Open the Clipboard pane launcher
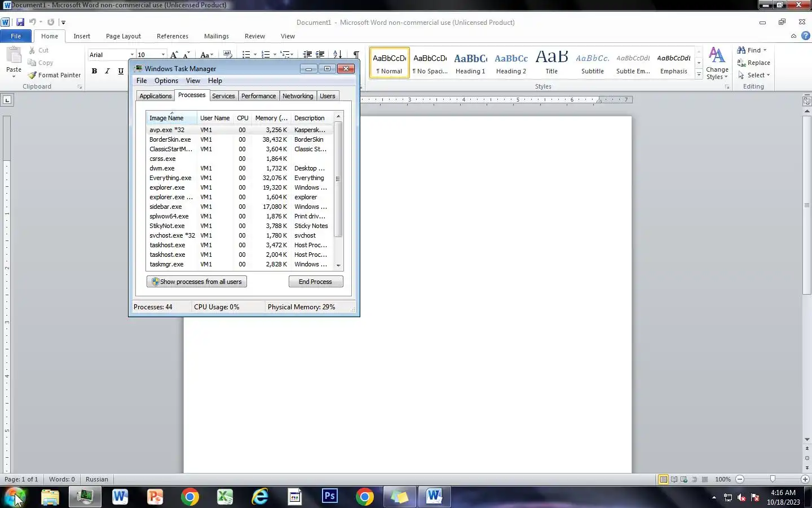The width and height of the screenshot is (812, 508). tap(80, 87)
